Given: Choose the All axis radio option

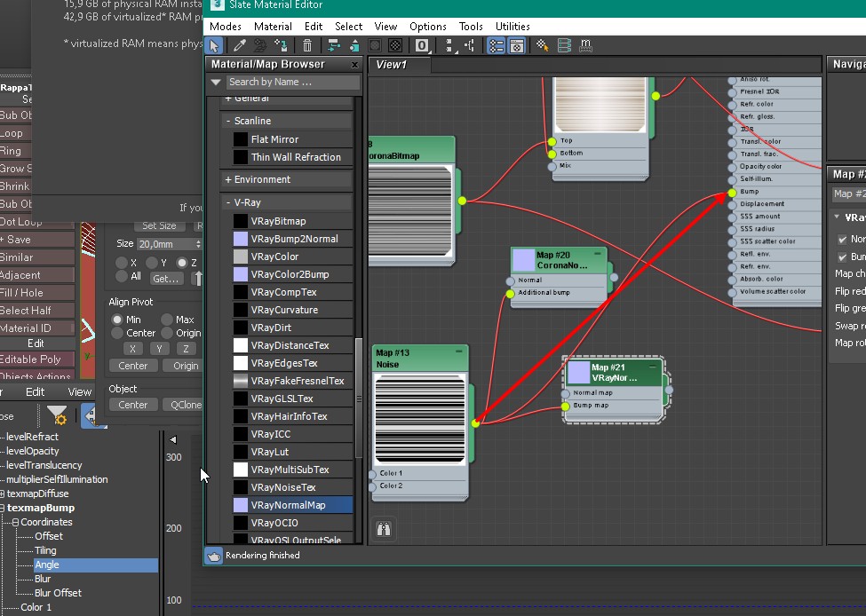Looking at the screenshot, I should tap(121, 277).
